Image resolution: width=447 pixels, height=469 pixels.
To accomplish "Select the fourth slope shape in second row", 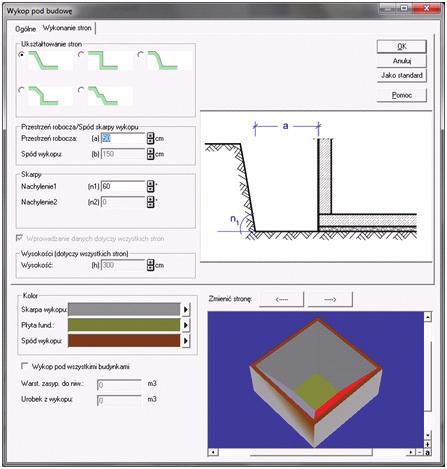I will point(21,90).
